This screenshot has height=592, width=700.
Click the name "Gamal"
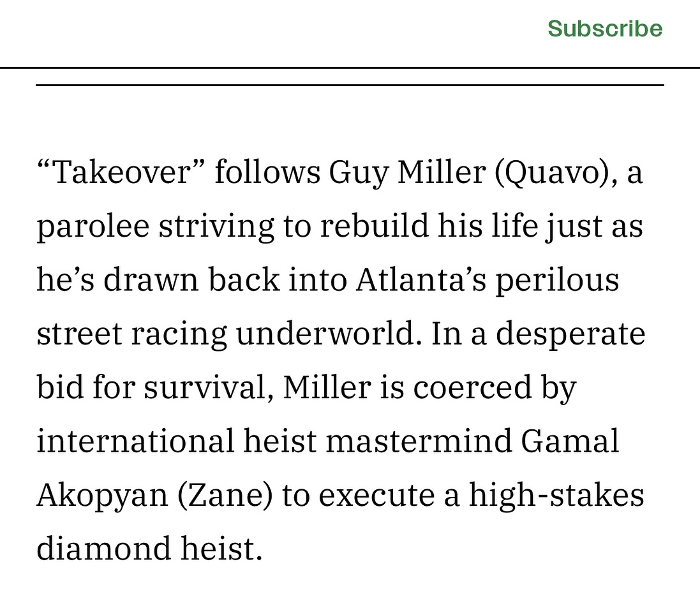[x=570, y=441]
